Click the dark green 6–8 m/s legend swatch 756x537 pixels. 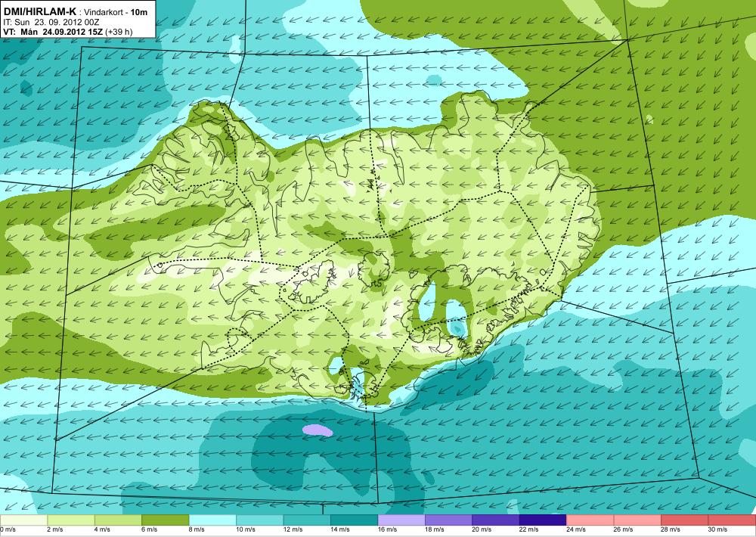(166, 520)
